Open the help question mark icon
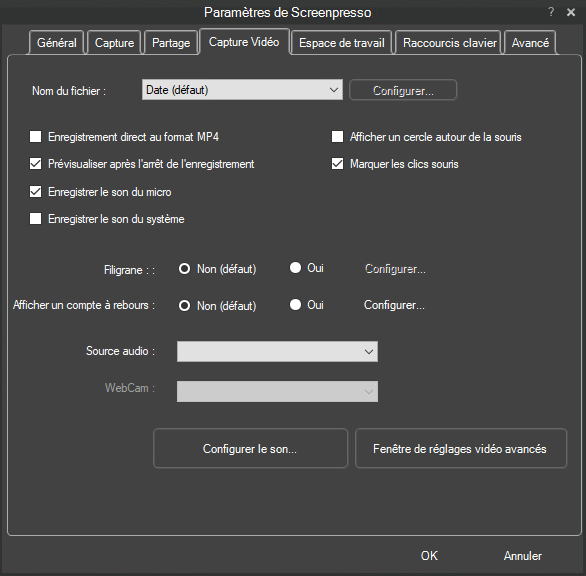 click(551, 12)
